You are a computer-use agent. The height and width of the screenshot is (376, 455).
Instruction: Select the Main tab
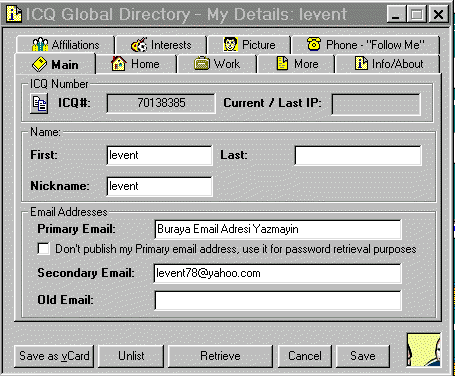55,64
